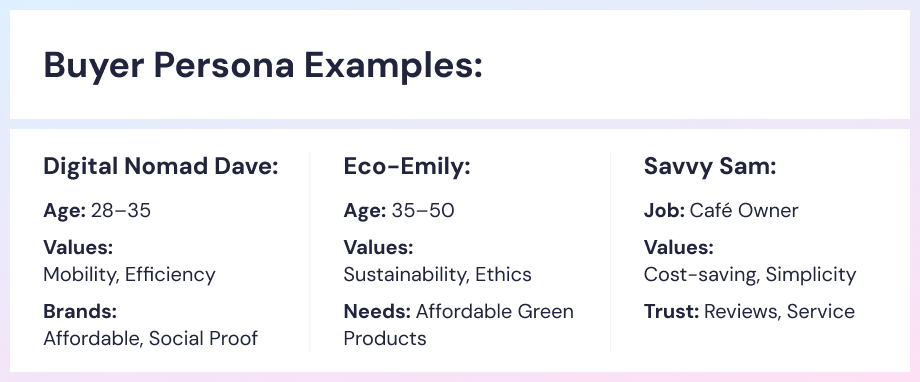Click the 'Trust:' label under Savvy Sam
The height and width of the screenshot is (382, 920).
(x=671, y=311)
